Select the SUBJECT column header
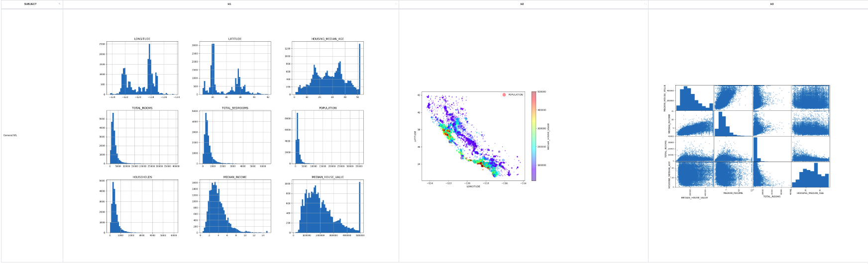The height and width of the screenshot is (264, 868). pyautogui.click(x=30, y=4)
